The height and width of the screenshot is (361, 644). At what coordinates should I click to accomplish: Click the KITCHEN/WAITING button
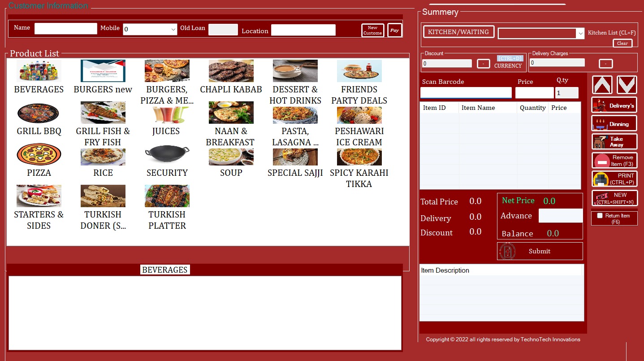458,32
